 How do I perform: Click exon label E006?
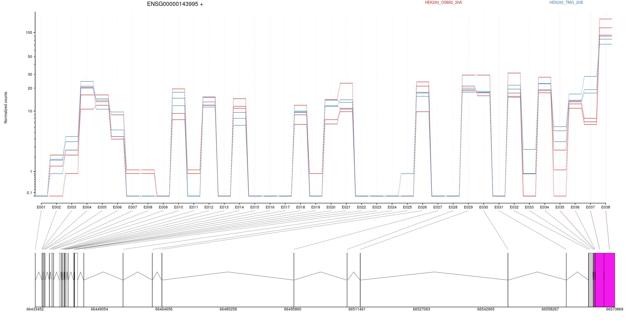[x=117, y=207]
